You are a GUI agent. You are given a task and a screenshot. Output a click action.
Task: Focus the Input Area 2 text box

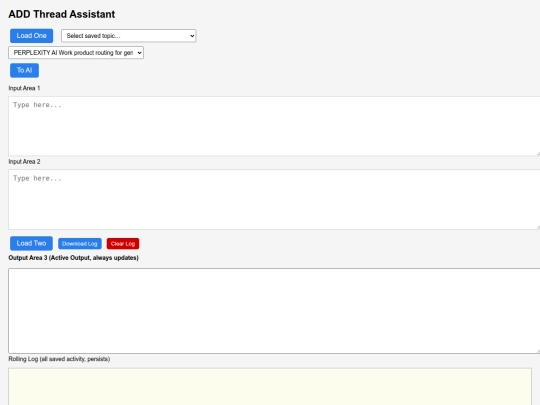coord(274,199)
